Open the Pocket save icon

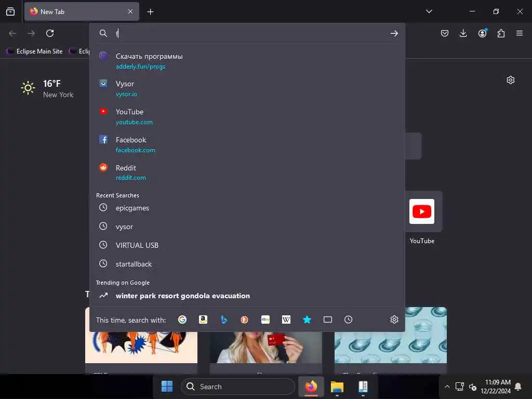point(445,33)
